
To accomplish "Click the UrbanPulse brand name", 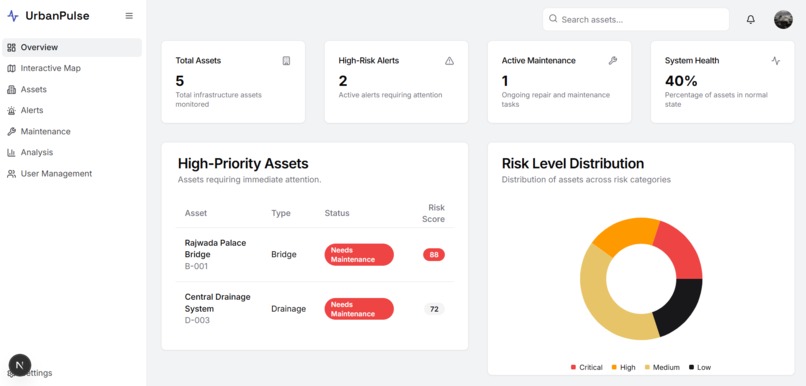I will tap(57, 16).
